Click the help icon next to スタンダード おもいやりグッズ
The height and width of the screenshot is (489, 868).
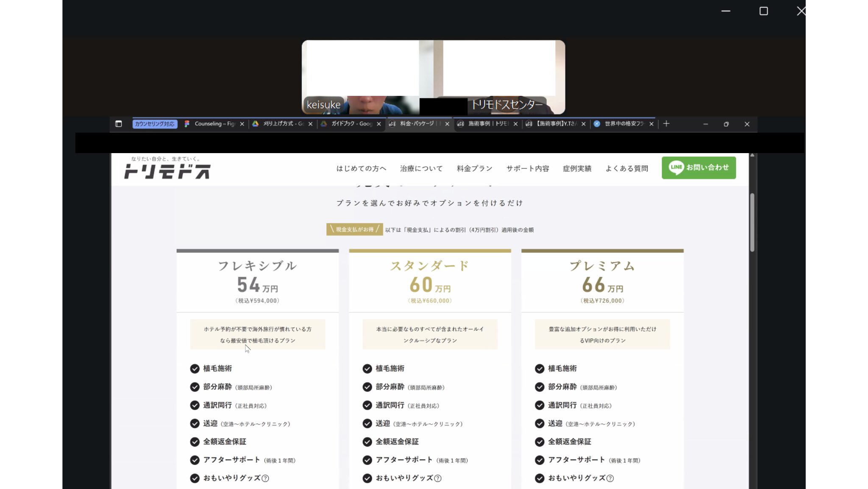coord(438,478)
